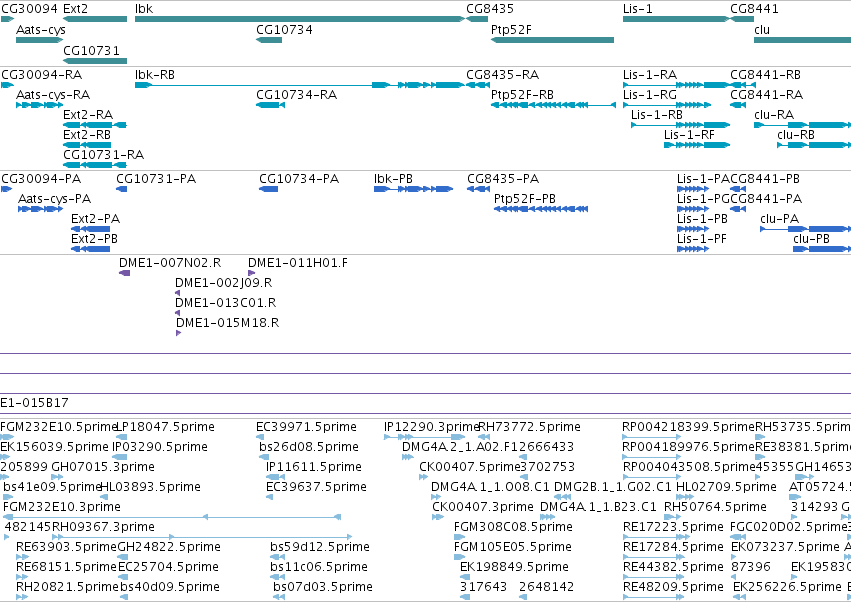Screen dimensions: 851x602
Task: Open the CG10731-RA transcript label
Action: tap(104, 155)
